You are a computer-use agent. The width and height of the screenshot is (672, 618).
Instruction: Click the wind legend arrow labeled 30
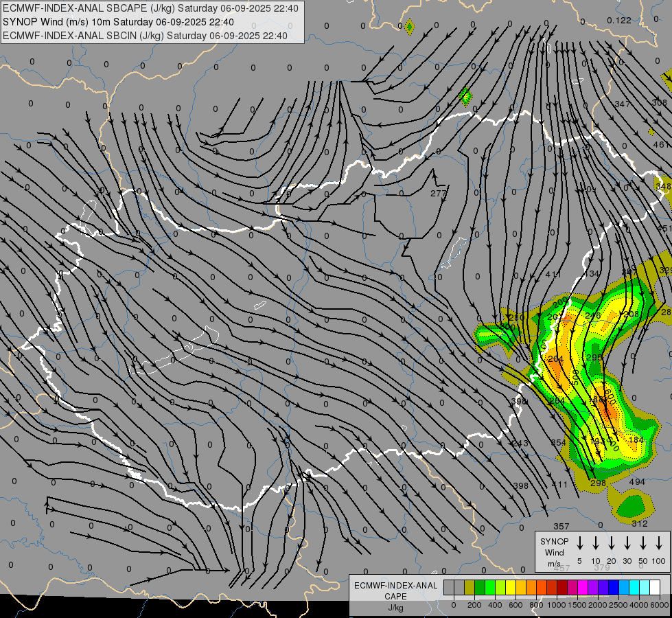point(627,543)
